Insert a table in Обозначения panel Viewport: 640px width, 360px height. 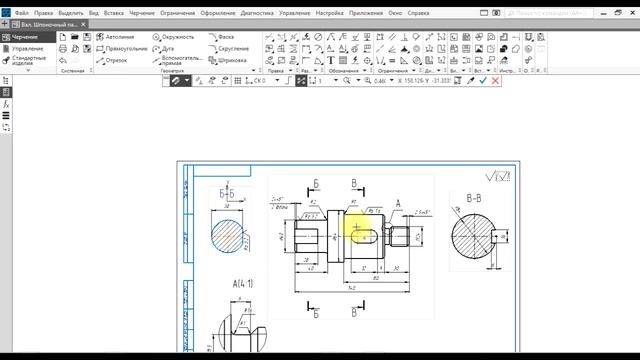pyautogui.click(x=343, y=60)
